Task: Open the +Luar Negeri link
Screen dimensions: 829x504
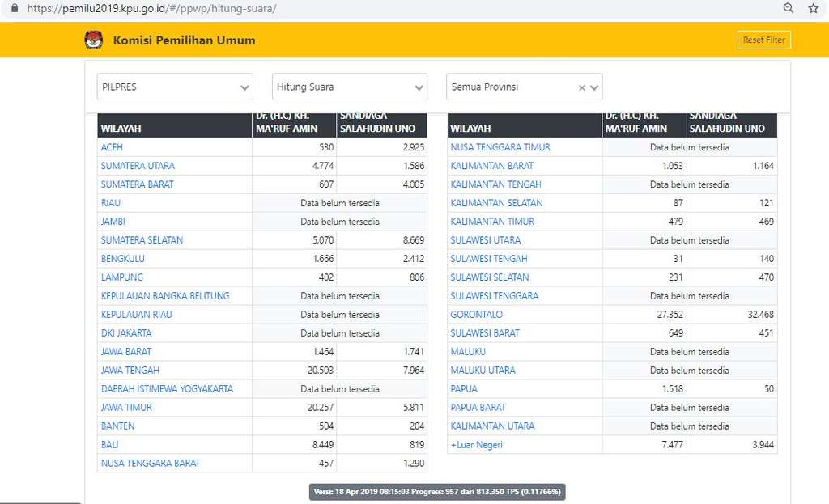Action: [476, 444]
